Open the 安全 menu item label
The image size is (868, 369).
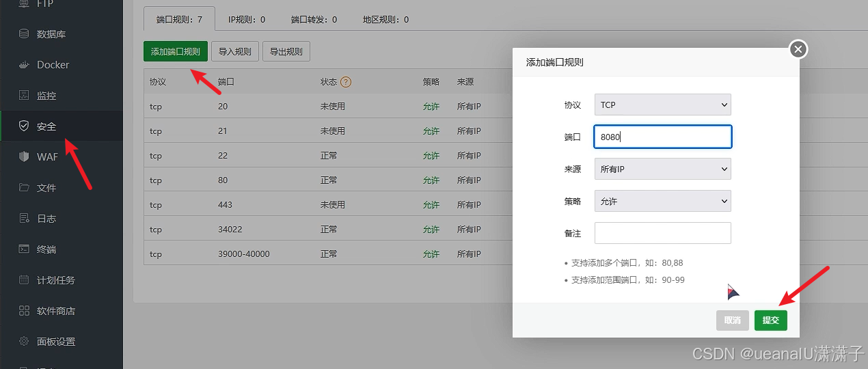click(46, 126)
